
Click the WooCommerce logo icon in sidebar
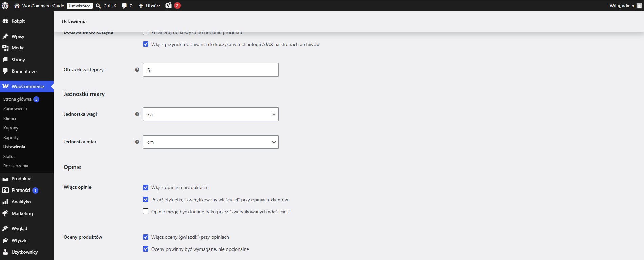click(5, 86)
